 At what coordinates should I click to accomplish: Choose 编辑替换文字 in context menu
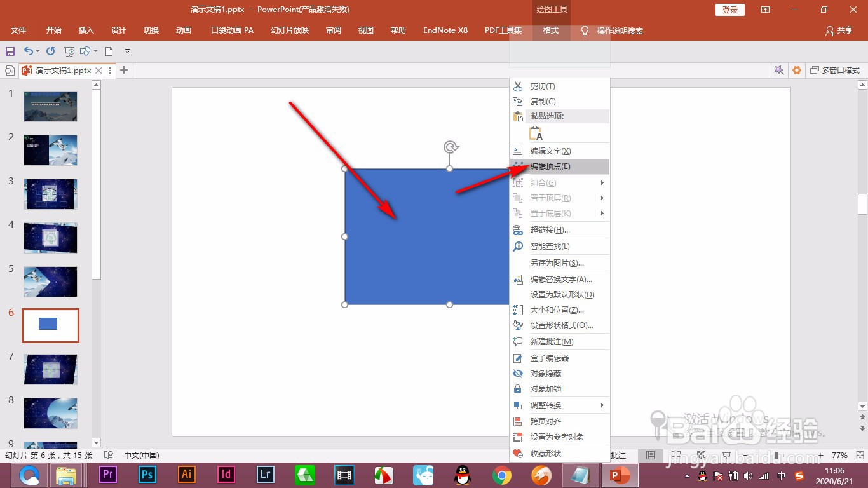[560, 280]
